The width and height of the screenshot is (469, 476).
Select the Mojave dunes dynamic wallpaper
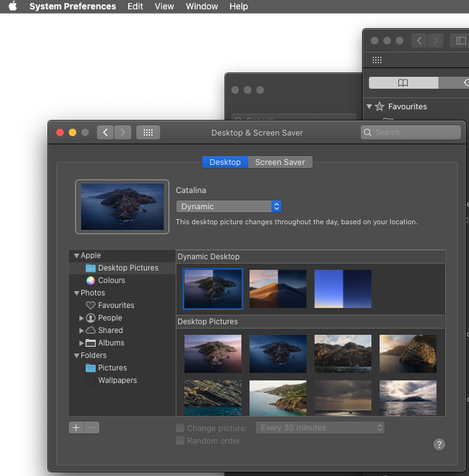tap(278, 289)
